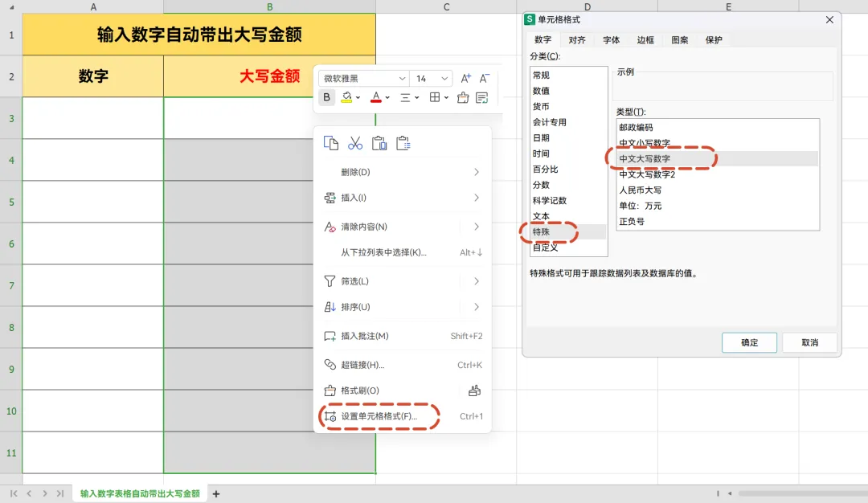Select 会计专用 in category list
The image size is (868, 503).
tap(568, 122)
